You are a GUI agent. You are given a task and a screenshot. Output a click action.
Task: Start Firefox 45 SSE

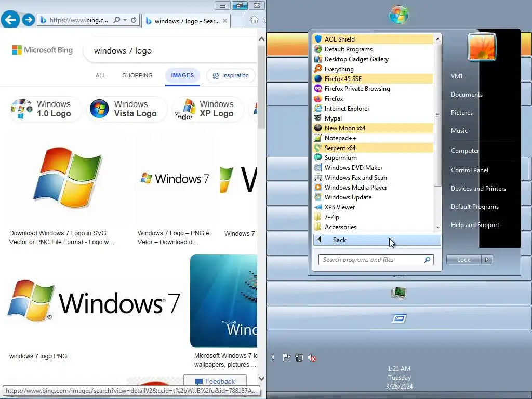point(373,79)
